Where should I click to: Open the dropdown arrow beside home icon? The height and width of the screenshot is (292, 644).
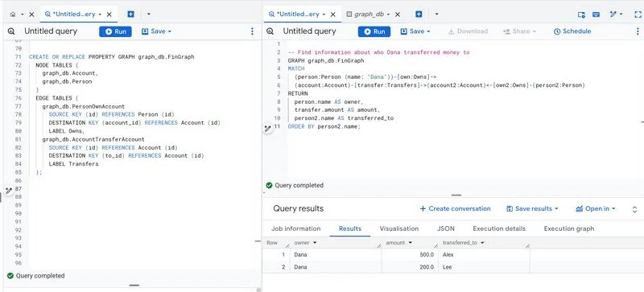[x=23, y=14]
